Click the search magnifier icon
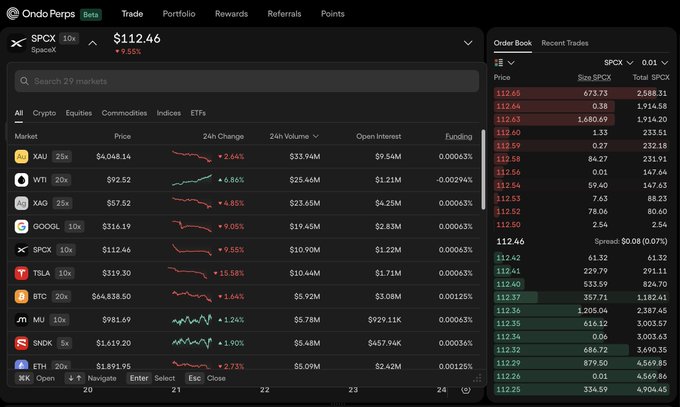680x407 pixels. (x=25, y=81)
